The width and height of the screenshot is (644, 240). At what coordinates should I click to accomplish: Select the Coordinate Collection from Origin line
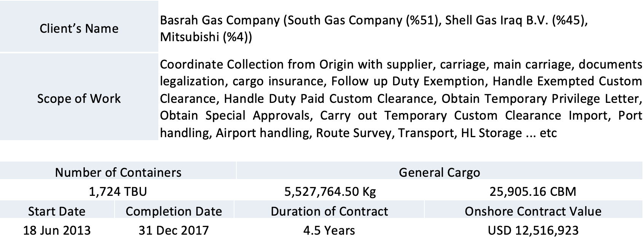pyautogui.click(x=401, y=64)
